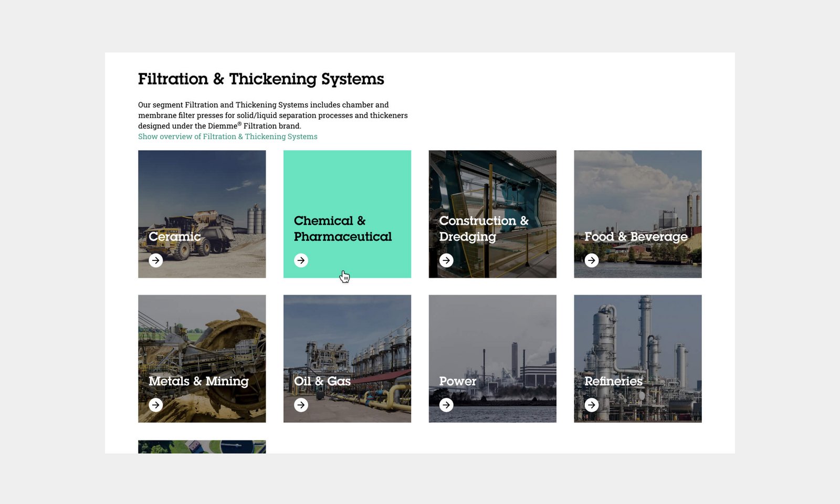The image size is (840, 504).
Task: Click the arrow icon on Refineries card
Action: 592,405
